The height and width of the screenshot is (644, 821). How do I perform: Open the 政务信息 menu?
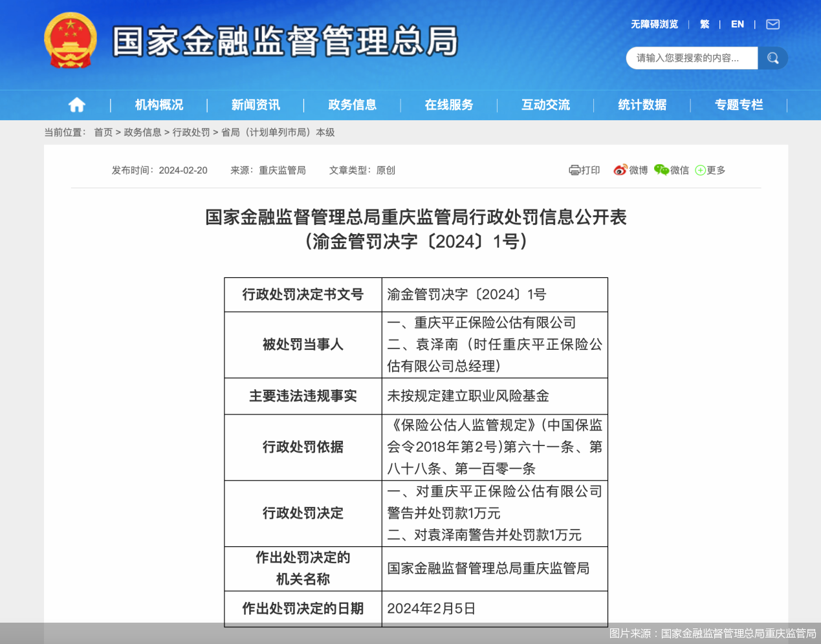pyautogui.click(x=352, y=105)
